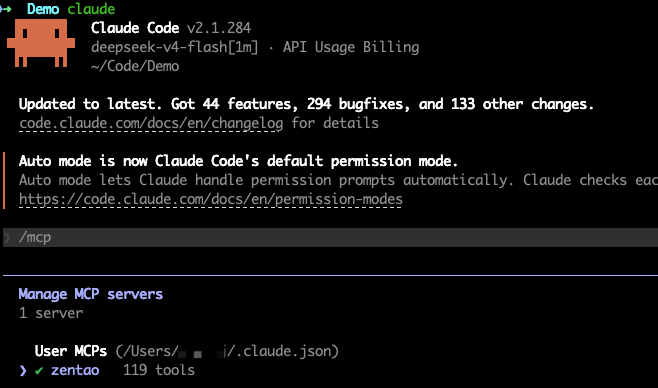Click the /mcp command input field
The height and width of the screenshot is (388, 658).
(x=330, y=237)
